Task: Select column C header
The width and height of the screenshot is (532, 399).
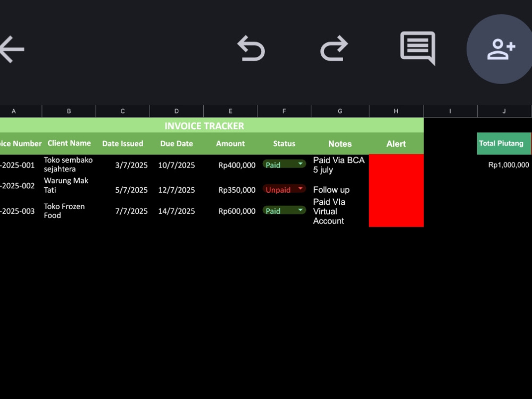Action: [x=122, y=111]
